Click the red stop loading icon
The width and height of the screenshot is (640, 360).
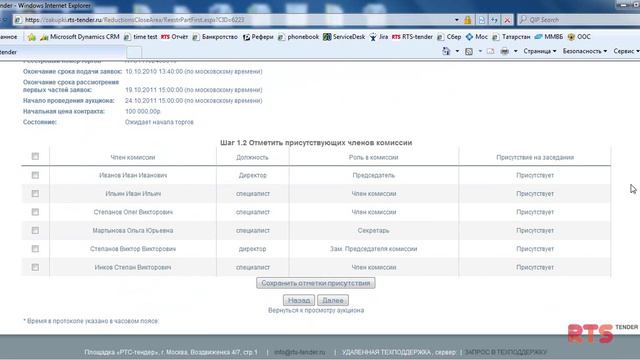pos(507,20)
